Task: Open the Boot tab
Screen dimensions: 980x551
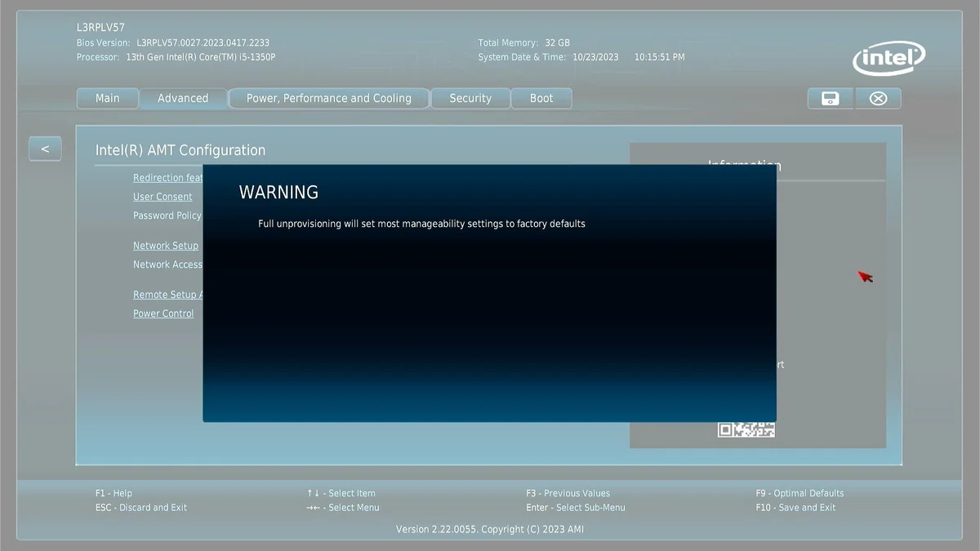Action: [541, 99]
